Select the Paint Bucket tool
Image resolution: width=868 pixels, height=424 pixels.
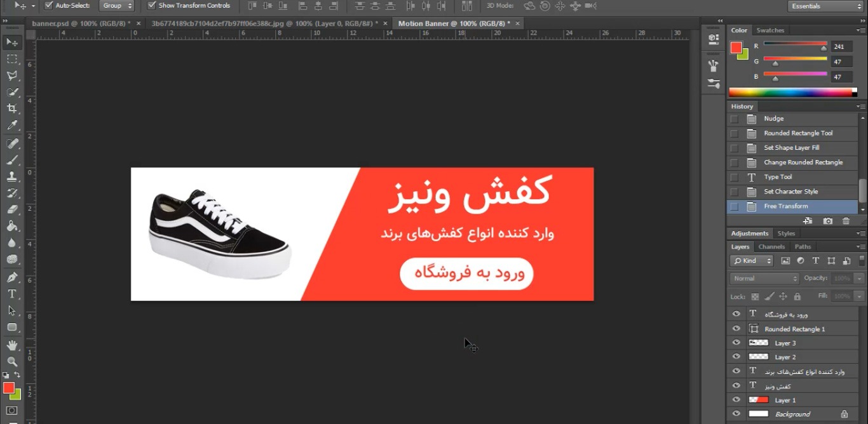[x=11, y=226]
